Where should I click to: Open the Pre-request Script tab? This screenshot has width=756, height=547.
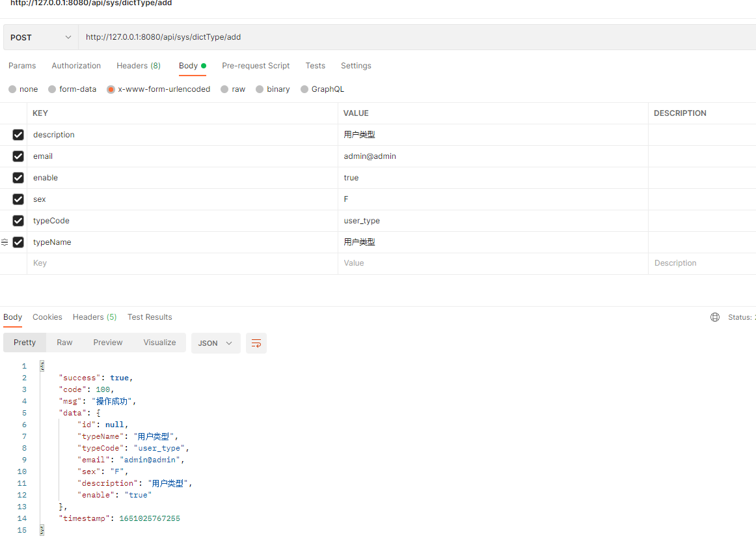(x=256, y=66)
